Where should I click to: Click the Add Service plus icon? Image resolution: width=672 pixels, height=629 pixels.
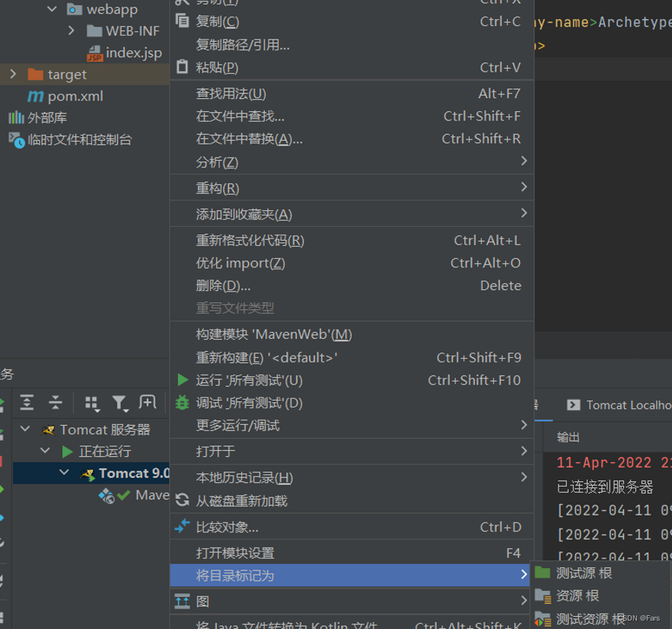pos(148,402)
